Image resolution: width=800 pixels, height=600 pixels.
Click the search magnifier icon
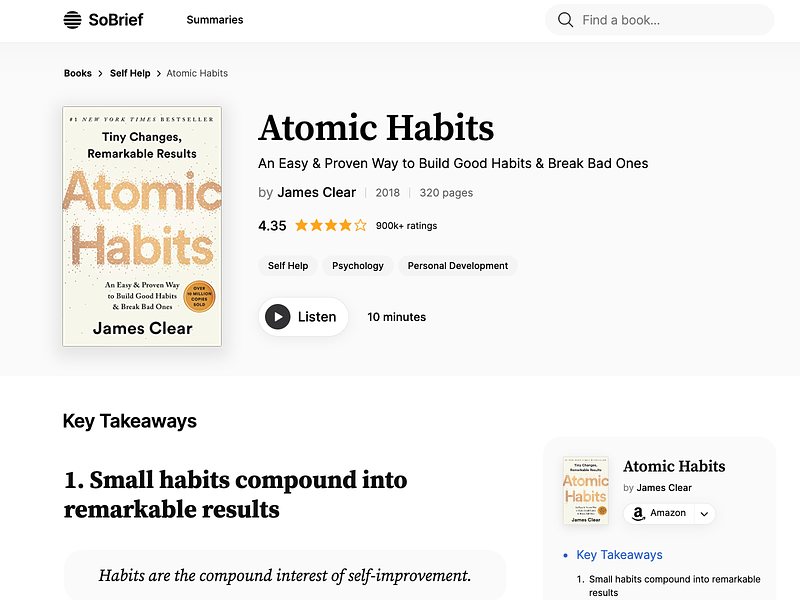565,20
